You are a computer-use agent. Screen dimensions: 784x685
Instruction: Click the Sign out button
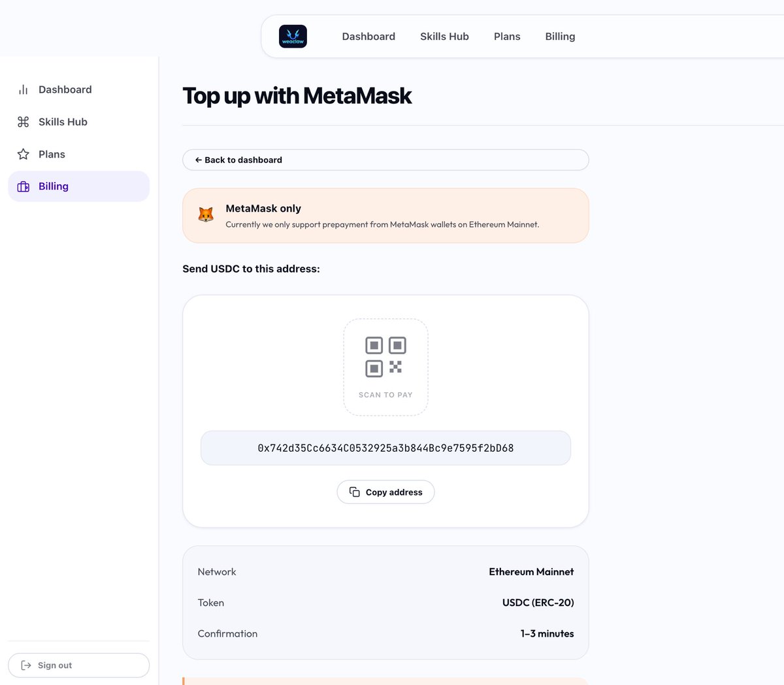click(78, 665)
